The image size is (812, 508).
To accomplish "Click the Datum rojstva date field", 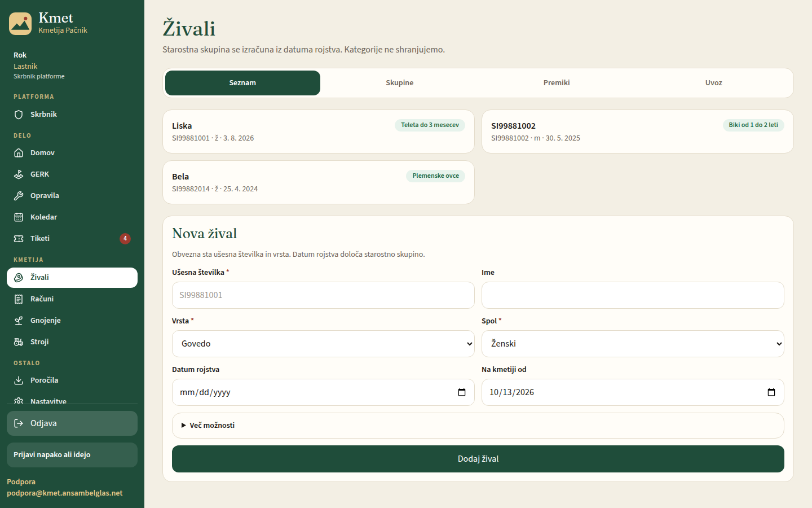I will [323, 392].
